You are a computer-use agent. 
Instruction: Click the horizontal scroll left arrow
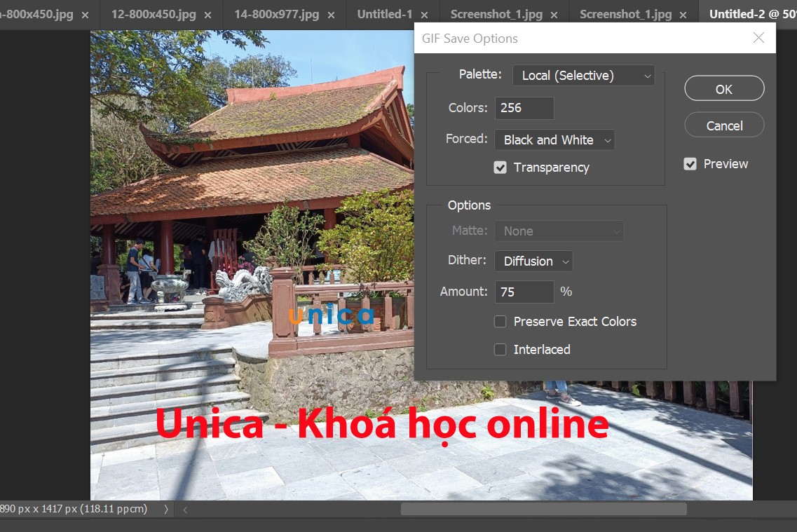184,510
